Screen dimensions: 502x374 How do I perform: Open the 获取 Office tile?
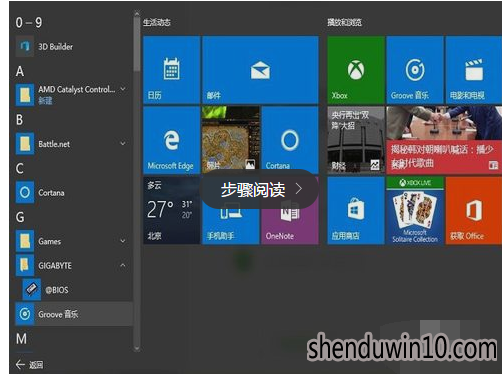(x=474, y=210)
